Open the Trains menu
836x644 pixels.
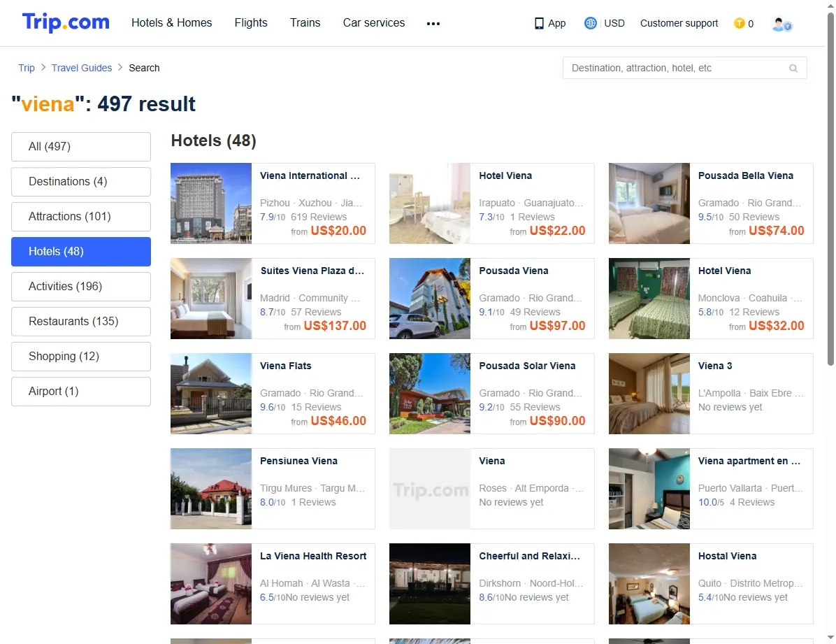pos(305,23)
